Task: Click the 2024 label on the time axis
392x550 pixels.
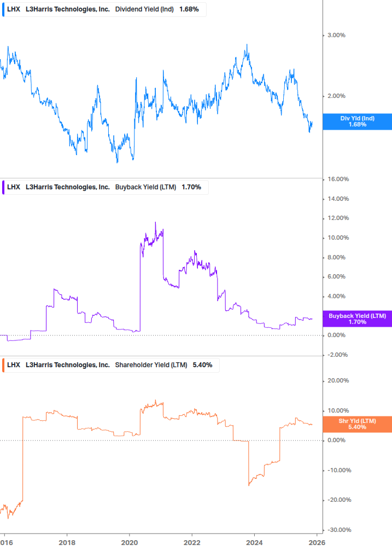Action: click(254, 543)
